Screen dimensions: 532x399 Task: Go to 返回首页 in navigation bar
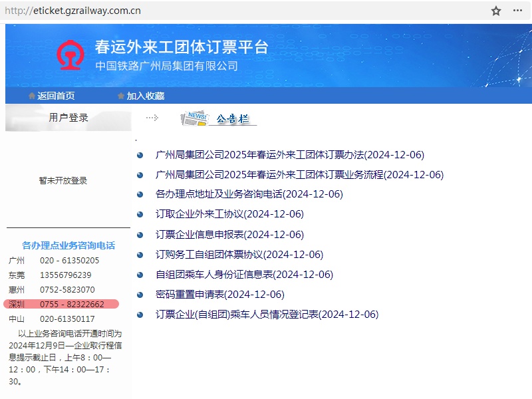[56, 96]
